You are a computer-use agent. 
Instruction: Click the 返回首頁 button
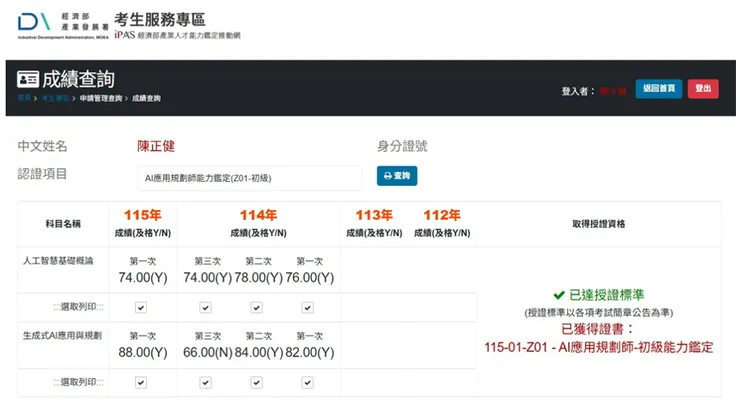(658, 89)
